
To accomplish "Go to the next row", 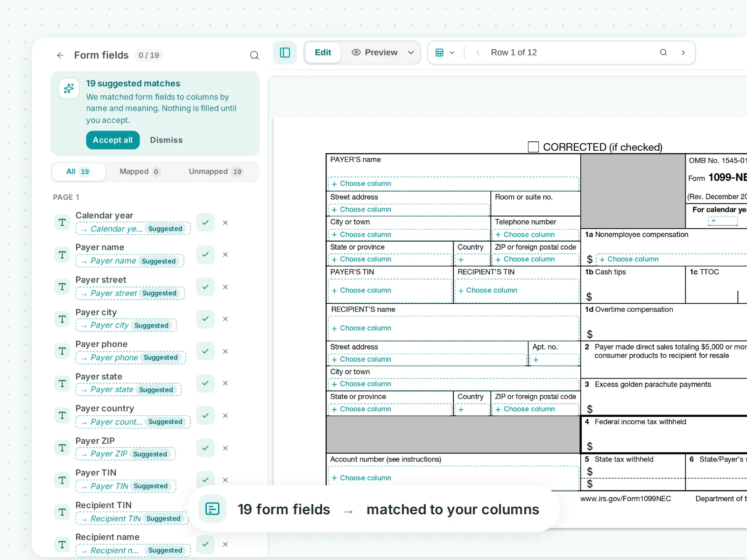I will [683, 52].
